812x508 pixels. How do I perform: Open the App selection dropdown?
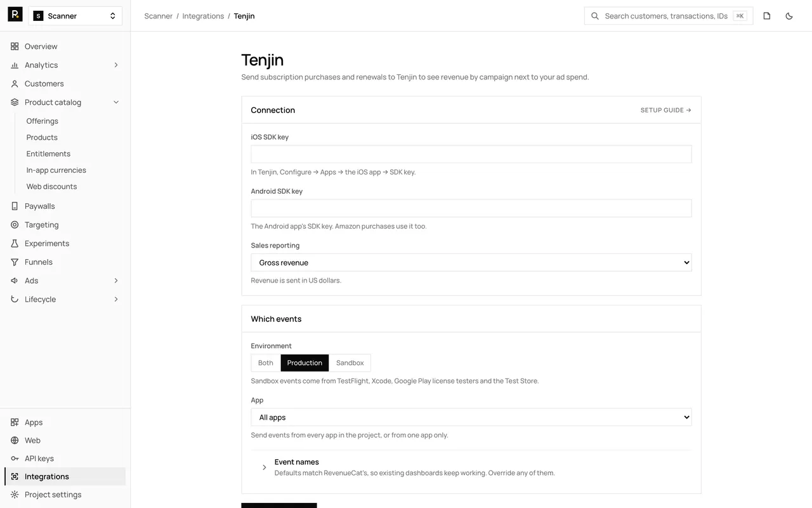471,417
